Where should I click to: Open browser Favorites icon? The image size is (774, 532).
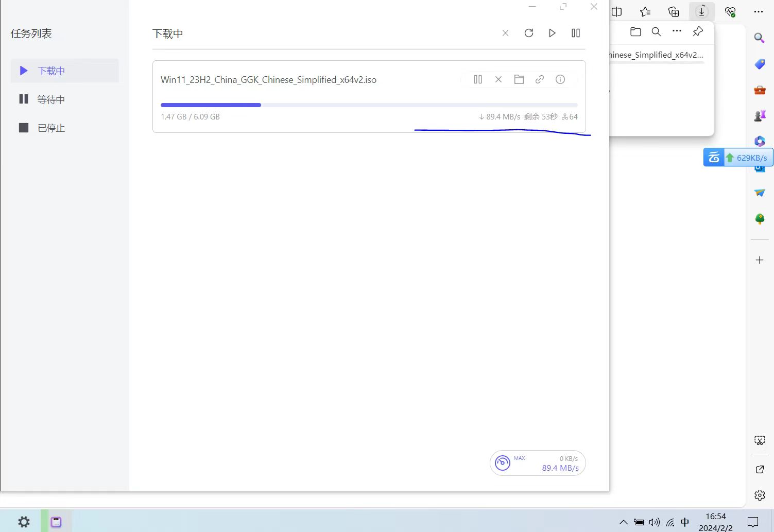645,11
